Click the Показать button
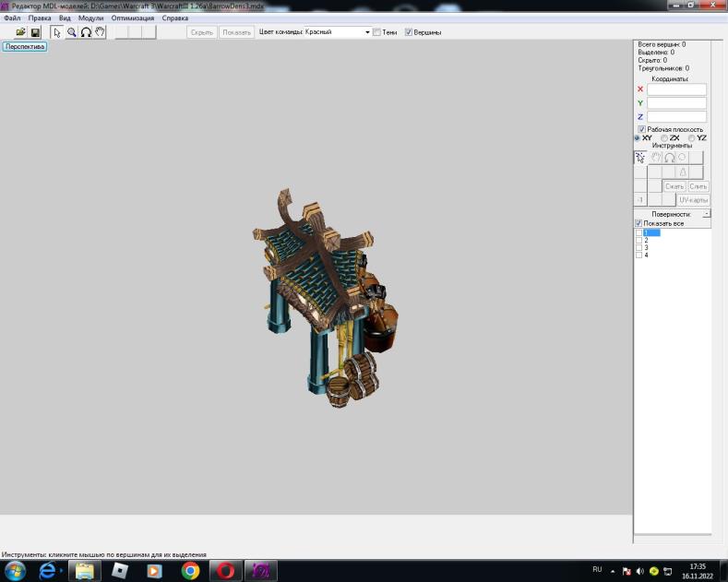This screenshot has width=728, height=582. 236,32
